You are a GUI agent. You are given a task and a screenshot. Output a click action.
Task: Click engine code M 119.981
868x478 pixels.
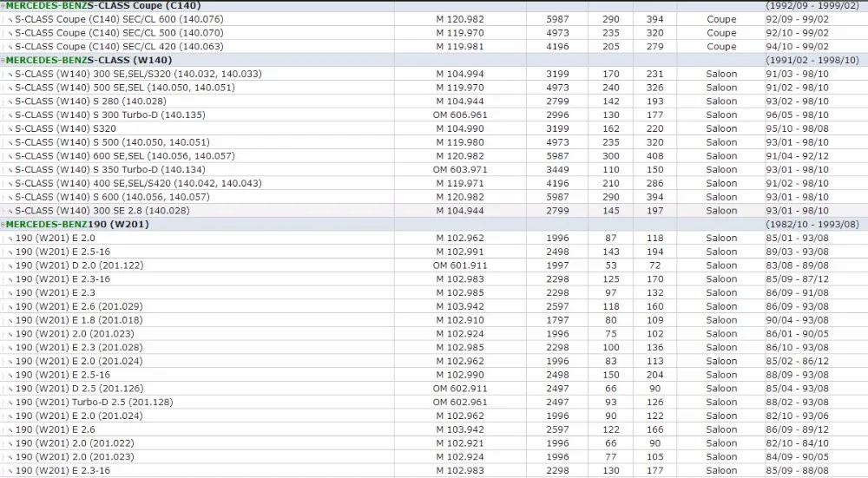[460, 47]
